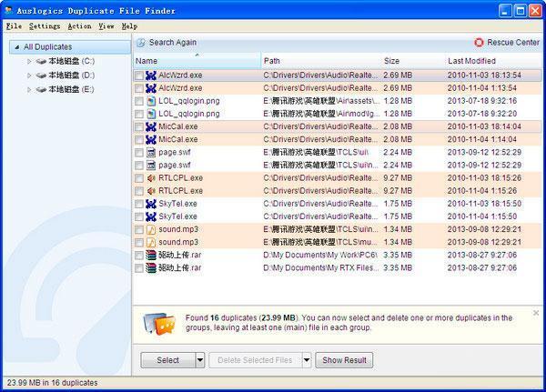This screenshot has height=392, width=546.
Task: Click icon of page.swf dated 2013-09-12 in TCLS\ui\
Action: tap(151, 152)
